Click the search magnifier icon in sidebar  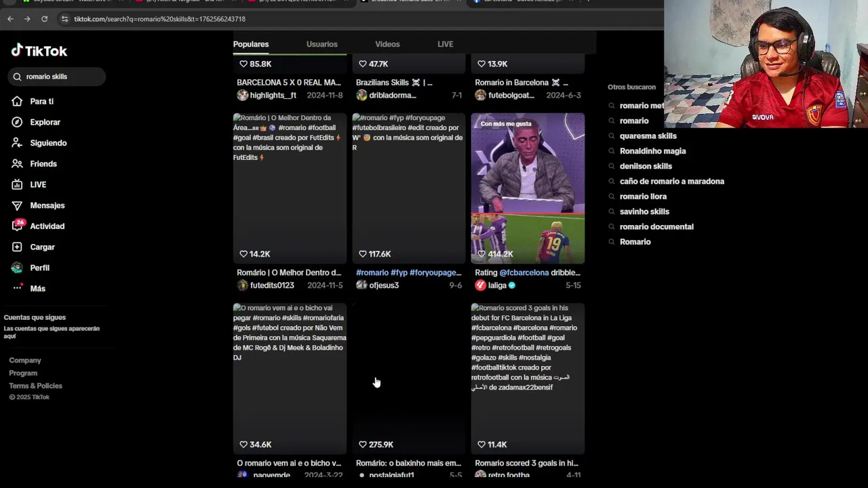[17, 77]
